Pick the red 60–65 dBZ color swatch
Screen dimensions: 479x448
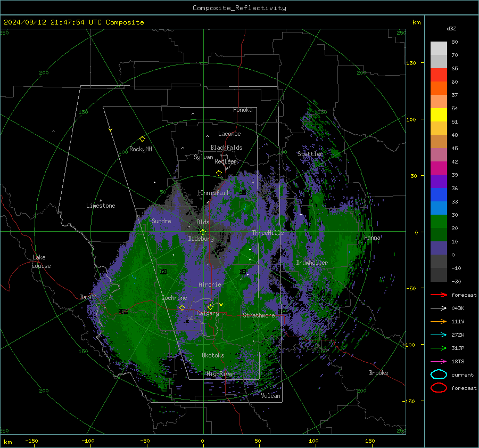[439, 75]
